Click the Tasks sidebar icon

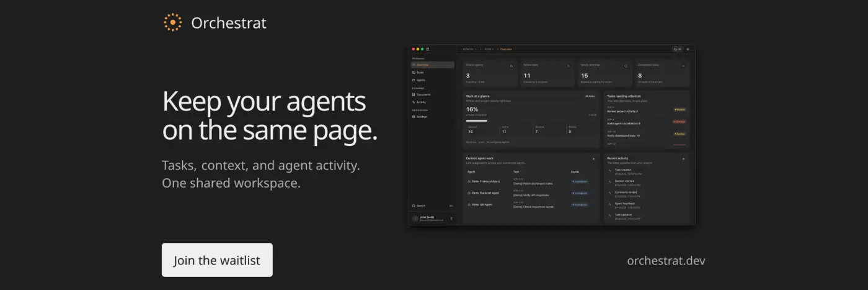click(414, 73)
